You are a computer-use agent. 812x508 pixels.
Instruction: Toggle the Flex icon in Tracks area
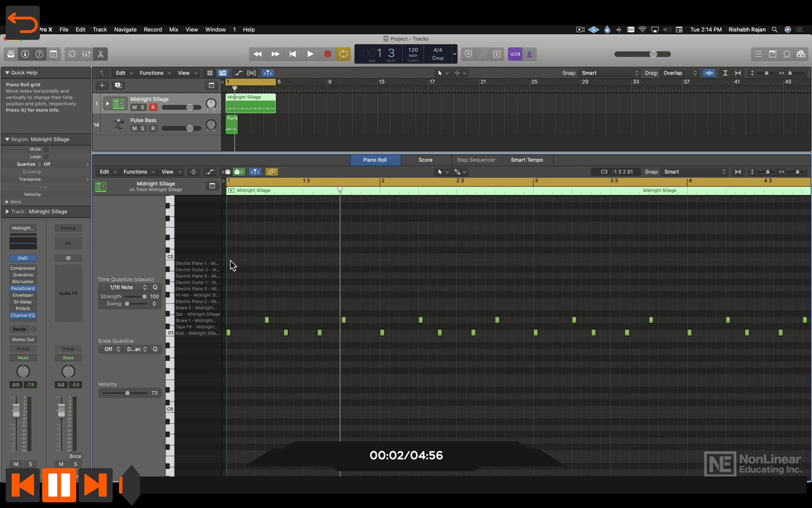click(x=252, y=73)
